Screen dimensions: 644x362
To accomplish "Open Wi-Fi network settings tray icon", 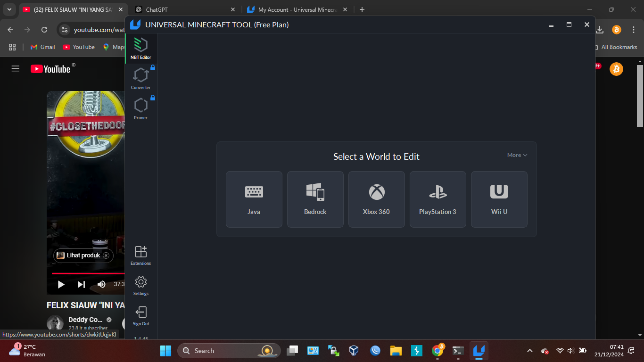I will pyautogui.click(x=560, y=351).
